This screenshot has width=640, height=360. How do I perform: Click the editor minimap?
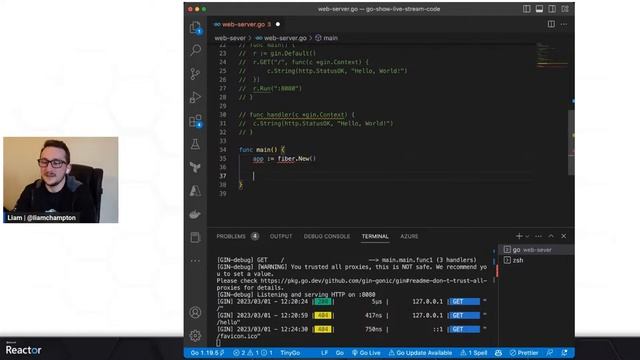[x=552, y=55]
